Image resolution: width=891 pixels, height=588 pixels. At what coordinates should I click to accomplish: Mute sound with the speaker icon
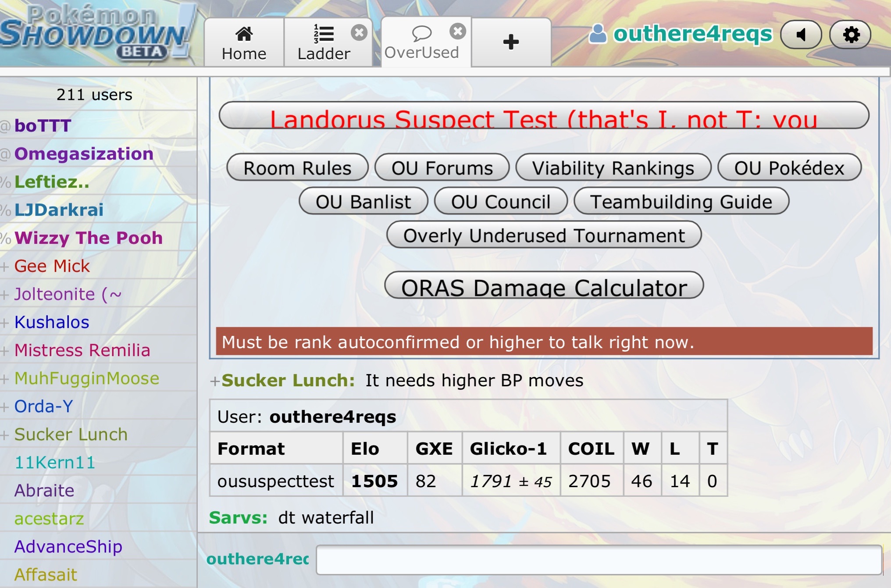801,34
